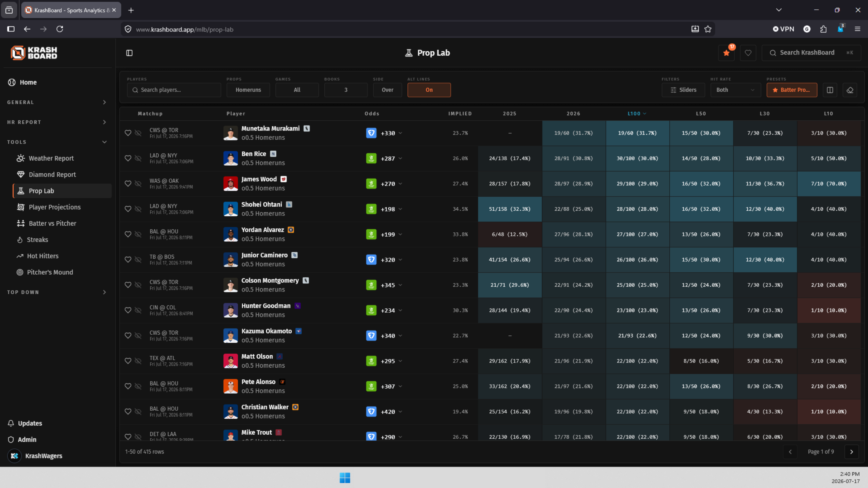The width and height of the screenshot is (868, 488).
Task: Click the KrashBoard logo
Action: point(34,53)
